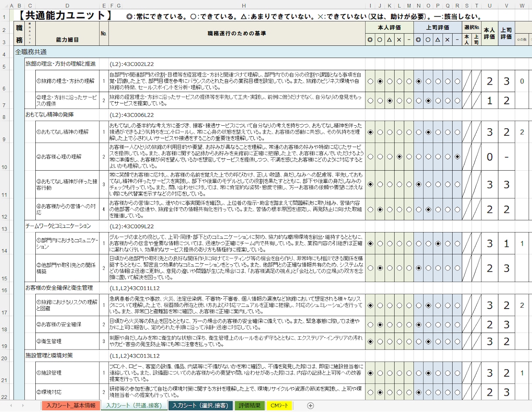The height and width of the screenshot is (412, 532).
Task: Click the previous sheet navigation arrow
Action: coord(10,406)
